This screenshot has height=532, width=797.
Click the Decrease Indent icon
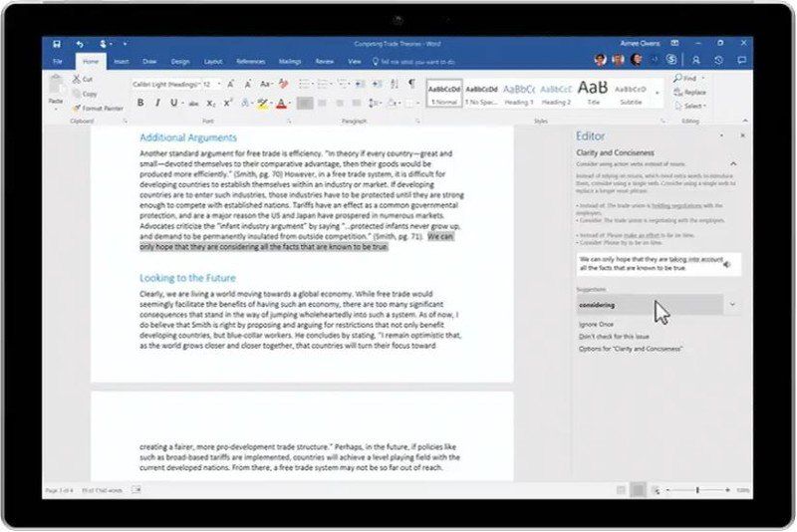coord(359,84)
